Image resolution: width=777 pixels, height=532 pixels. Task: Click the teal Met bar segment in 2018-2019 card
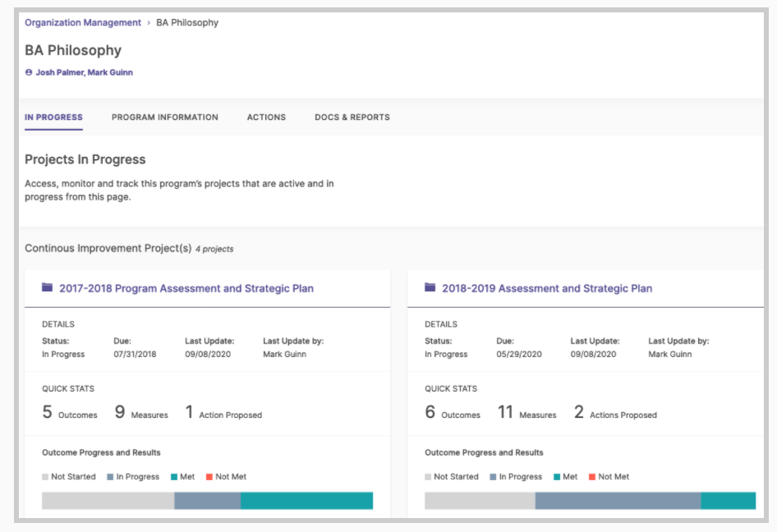729,501
